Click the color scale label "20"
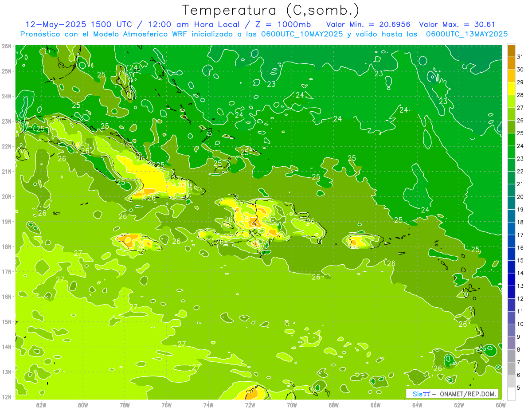The image size is (532, 411). (520, 197)
